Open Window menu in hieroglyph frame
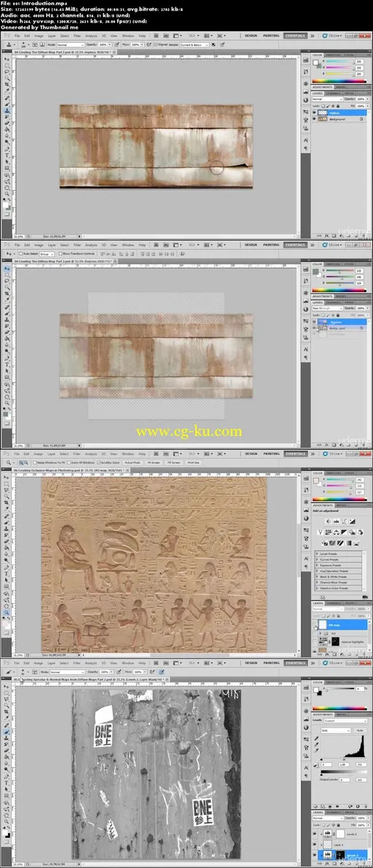373x868 pixels. 127,454
